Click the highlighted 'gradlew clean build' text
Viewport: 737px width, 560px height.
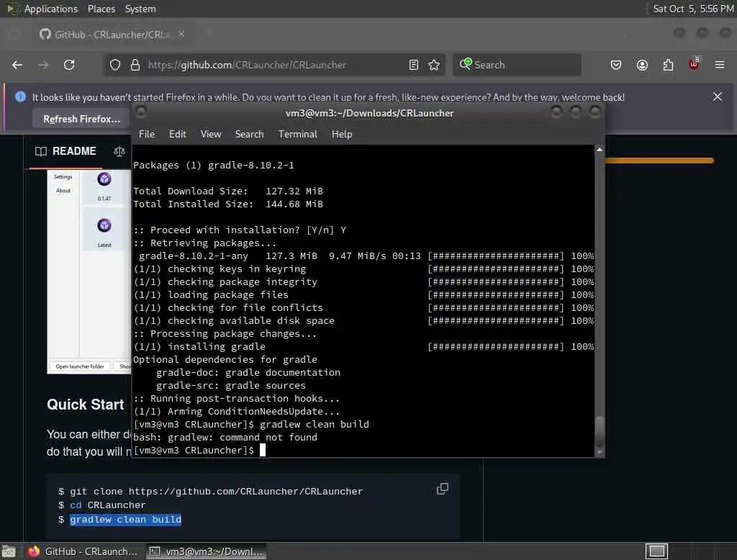click(125, 519)
